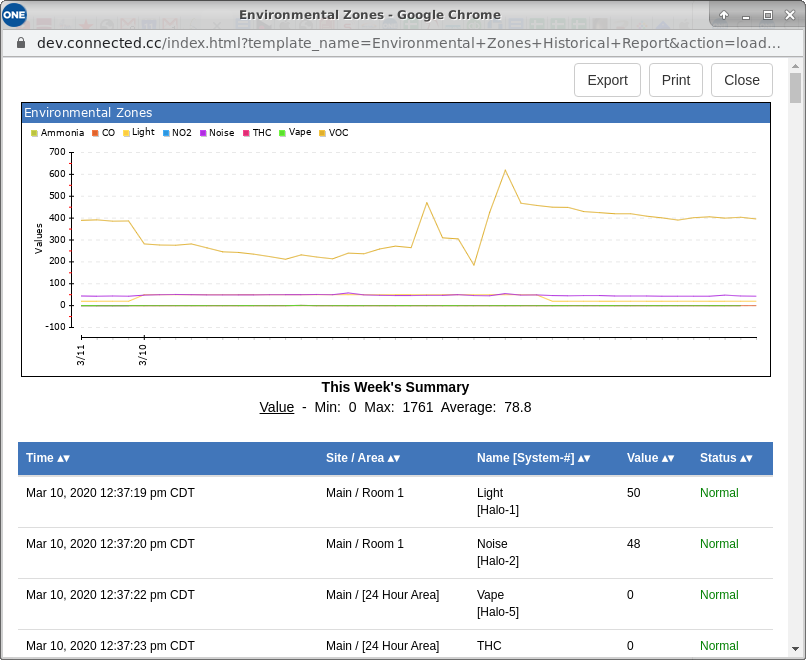Sort the table by the Value column

651,458
